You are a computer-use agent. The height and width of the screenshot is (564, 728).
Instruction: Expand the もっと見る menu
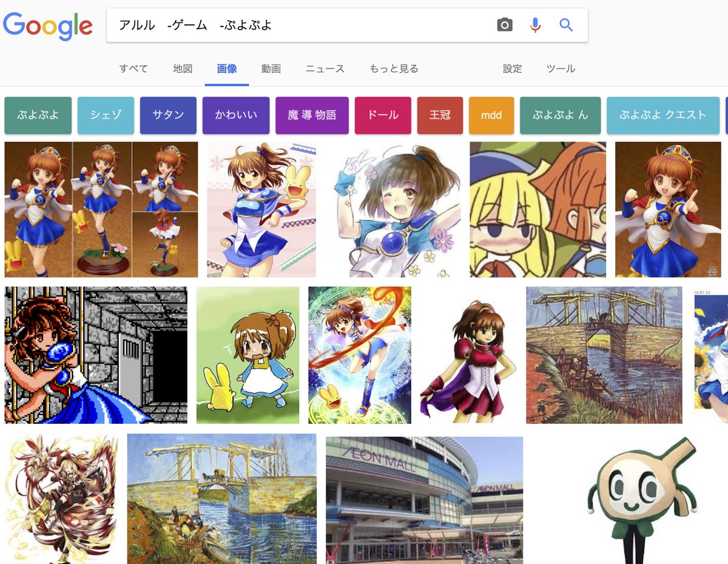coord(394,69)
